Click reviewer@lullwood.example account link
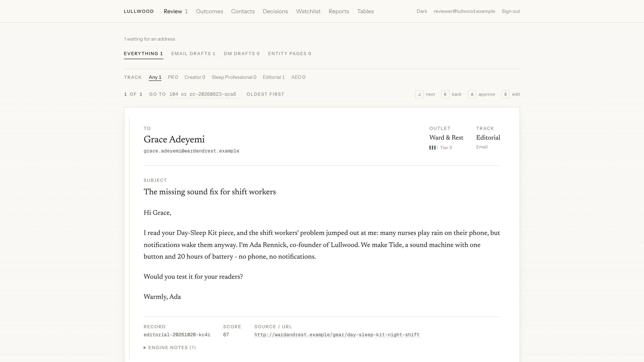644x362 pixels. coord(464,11)
